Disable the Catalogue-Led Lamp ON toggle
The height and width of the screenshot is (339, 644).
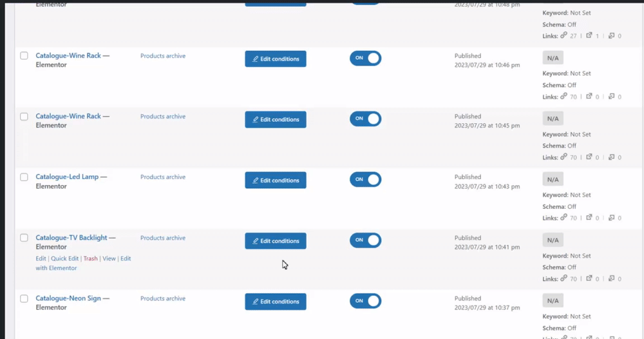point(366,180)
